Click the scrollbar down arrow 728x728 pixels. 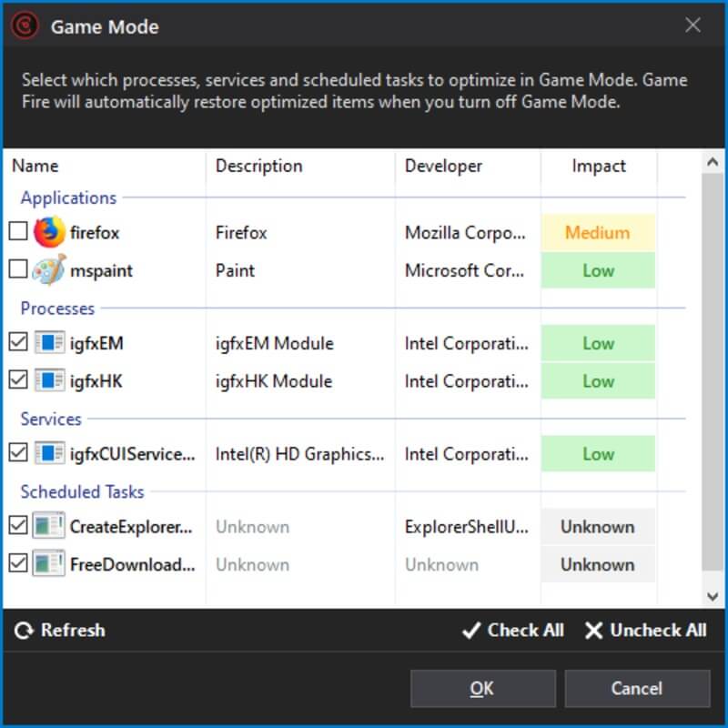click(x=714, y=596)
